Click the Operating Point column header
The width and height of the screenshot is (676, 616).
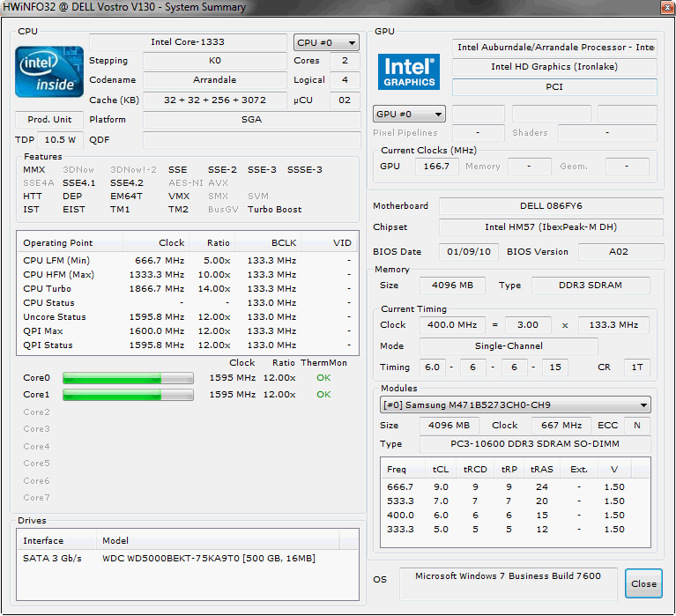[x=70, y=242]
